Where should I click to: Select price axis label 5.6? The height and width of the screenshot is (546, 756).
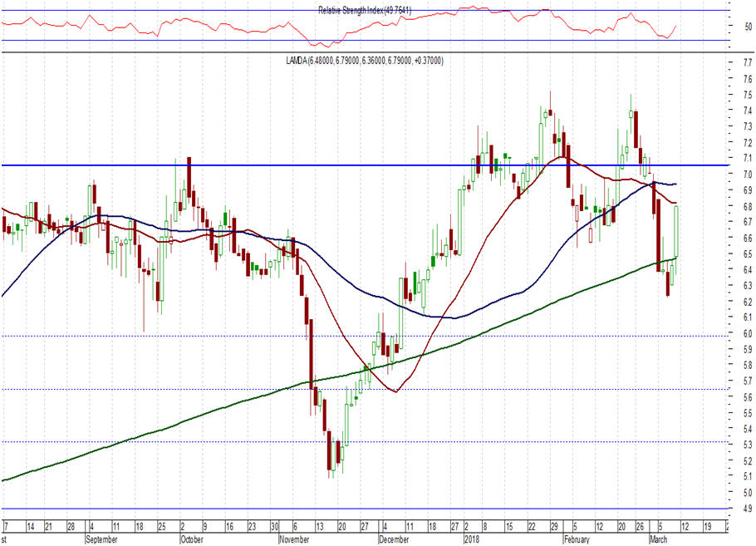coord(748,397)
